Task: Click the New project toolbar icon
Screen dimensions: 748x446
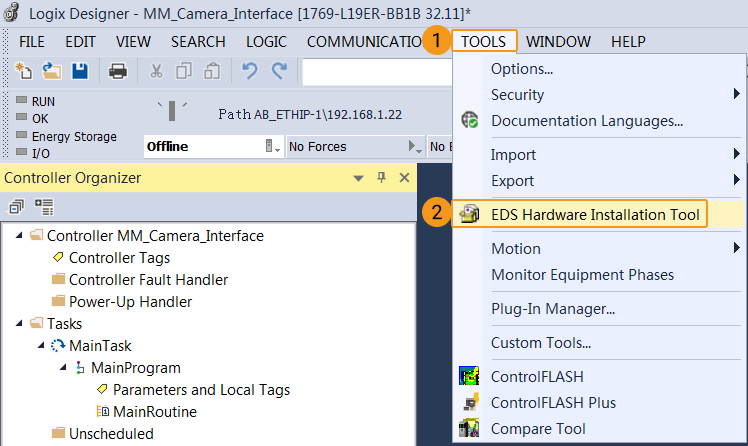Action: pos(24,71)
